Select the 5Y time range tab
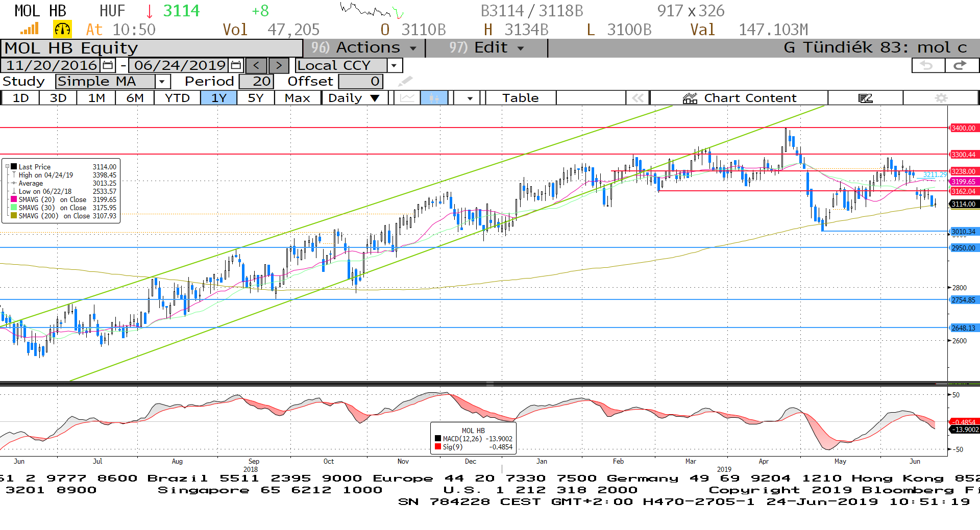Screen dimensions: 980x530 click(255, 98)
